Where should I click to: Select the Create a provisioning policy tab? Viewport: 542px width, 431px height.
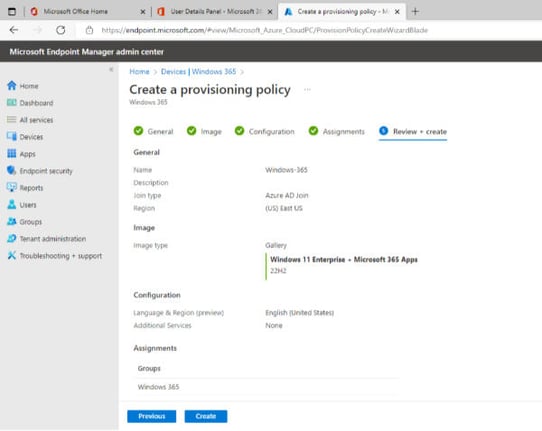342,11
